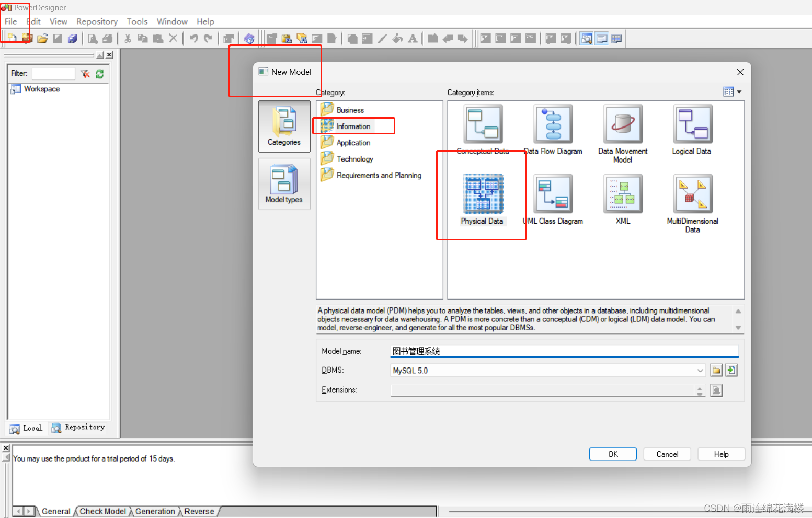
Task: Open the Repository menu
Action: pyautogui.click(x=97, y=21)
